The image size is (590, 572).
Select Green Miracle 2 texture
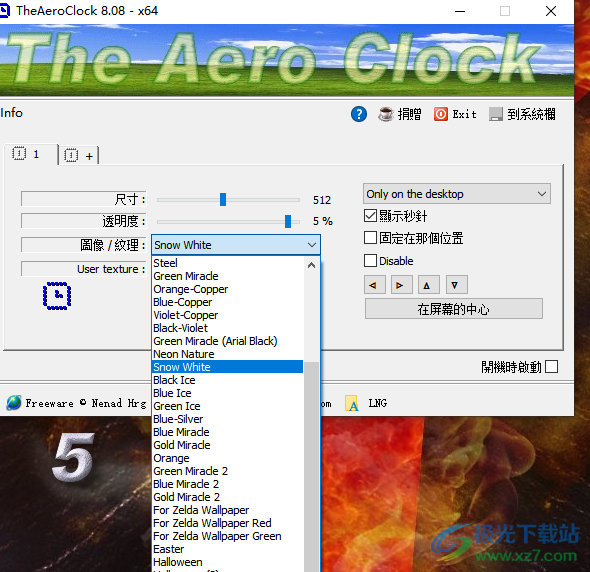click(228, 471)
